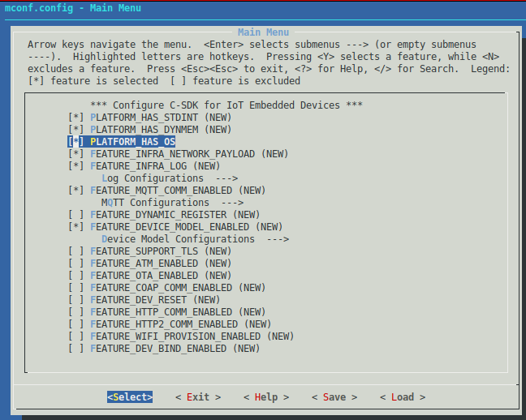The height and width of the screenshot is (420, 526).
Task: Click the Load button
Action: click(x=403, y=396)
